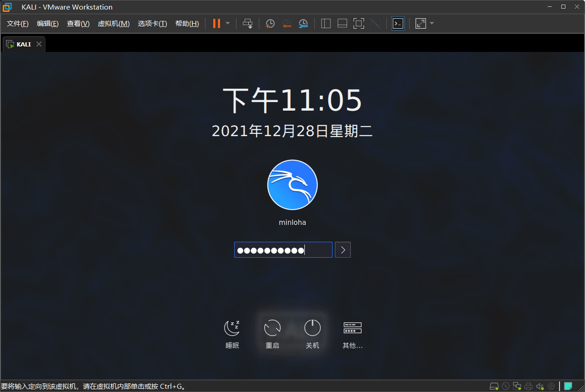Viewport: 585px width, 392px height.
Task: Open the 虚拟机(M) menu
Action: (114, 24)
